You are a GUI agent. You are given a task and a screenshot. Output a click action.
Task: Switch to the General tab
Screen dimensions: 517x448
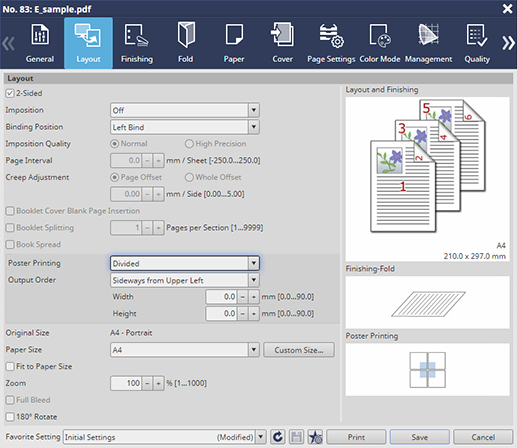40,43
